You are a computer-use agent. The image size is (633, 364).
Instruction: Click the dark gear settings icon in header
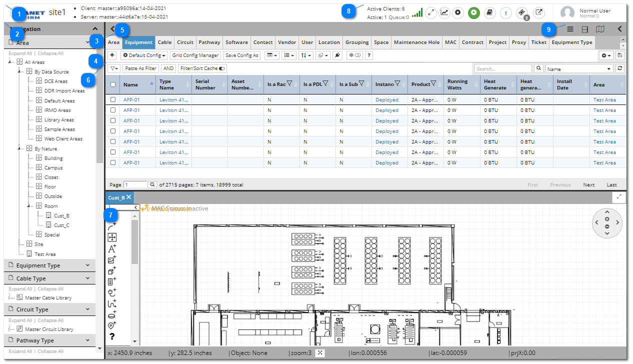click(x=458, y=13)
